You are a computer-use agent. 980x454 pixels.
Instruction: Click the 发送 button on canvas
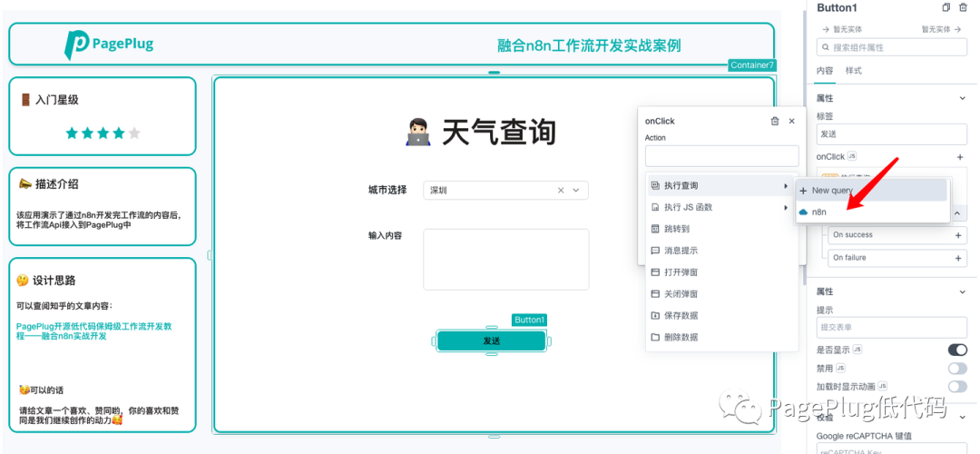[491, 340]
